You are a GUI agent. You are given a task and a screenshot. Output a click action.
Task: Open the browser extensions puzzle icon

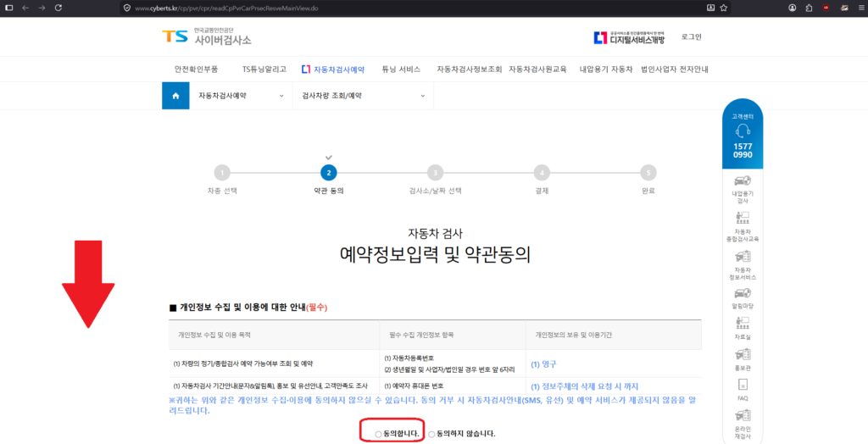pos(809,8)
